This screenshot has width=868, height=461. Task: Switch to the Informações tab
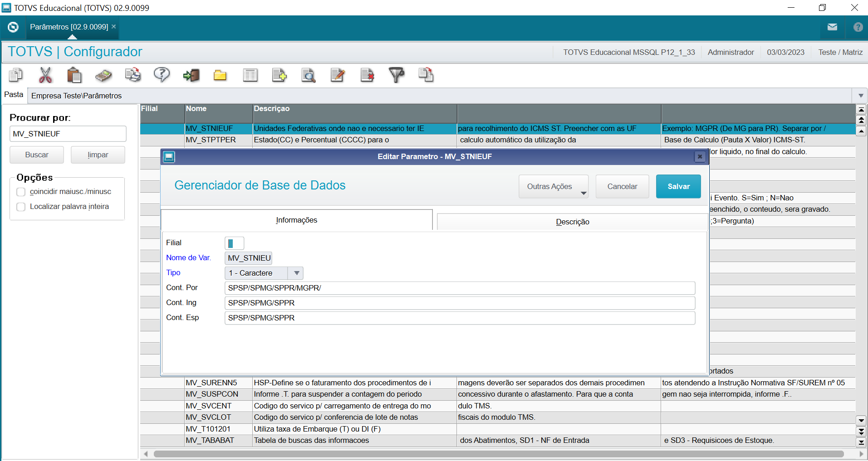[x=296, y=220]
